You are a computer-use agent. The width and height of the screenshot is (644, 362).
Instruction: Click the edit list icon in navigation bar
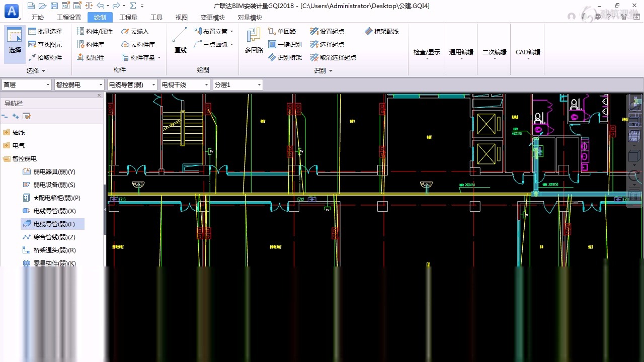pyautogui.click(x=27, y=116)
